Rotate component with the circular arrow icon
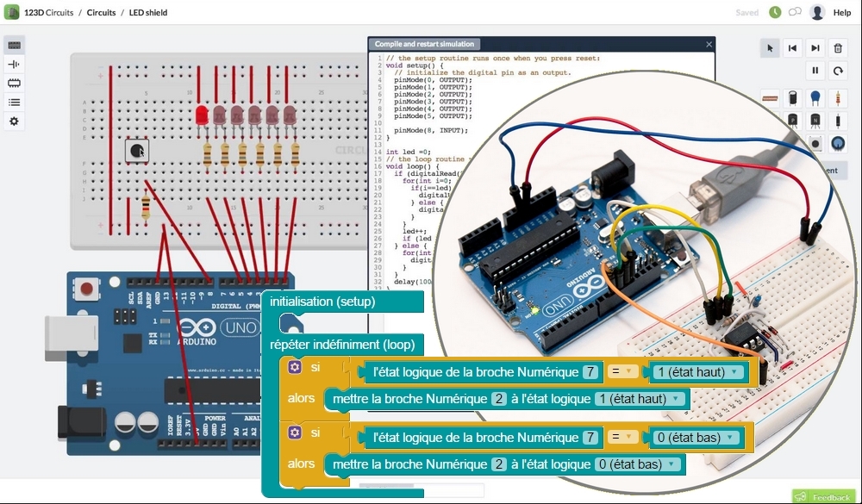 coord(838,71)
